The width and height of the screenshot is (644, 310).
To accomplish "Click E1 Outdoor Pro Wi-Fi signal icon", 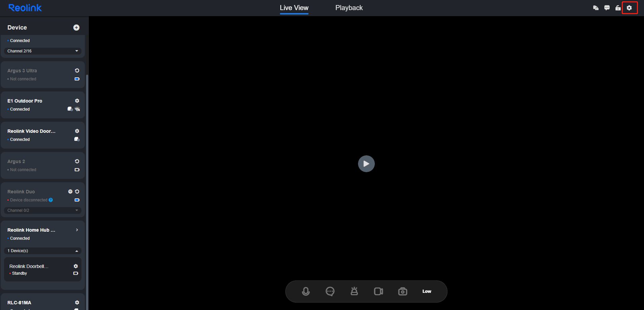I will coord(77,109).
